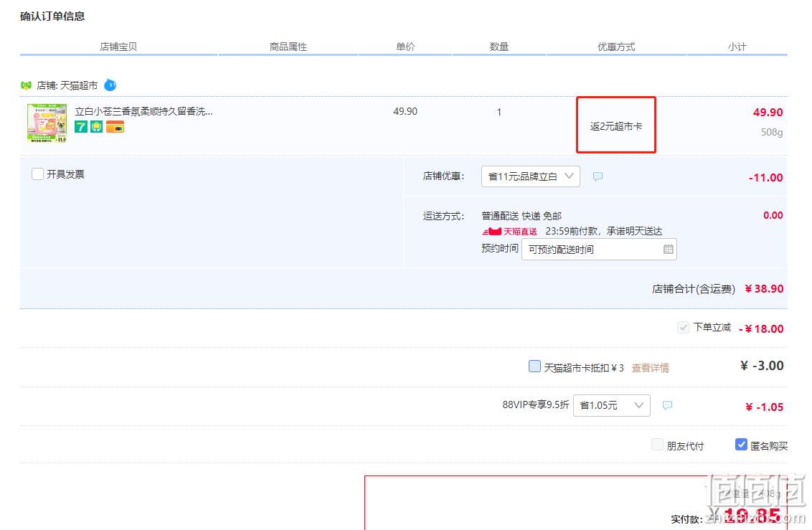The width and height of the screenshot is (812, 530).
Task: Click the 可预约配送时间 delivery time field
Action: [599, 250]
